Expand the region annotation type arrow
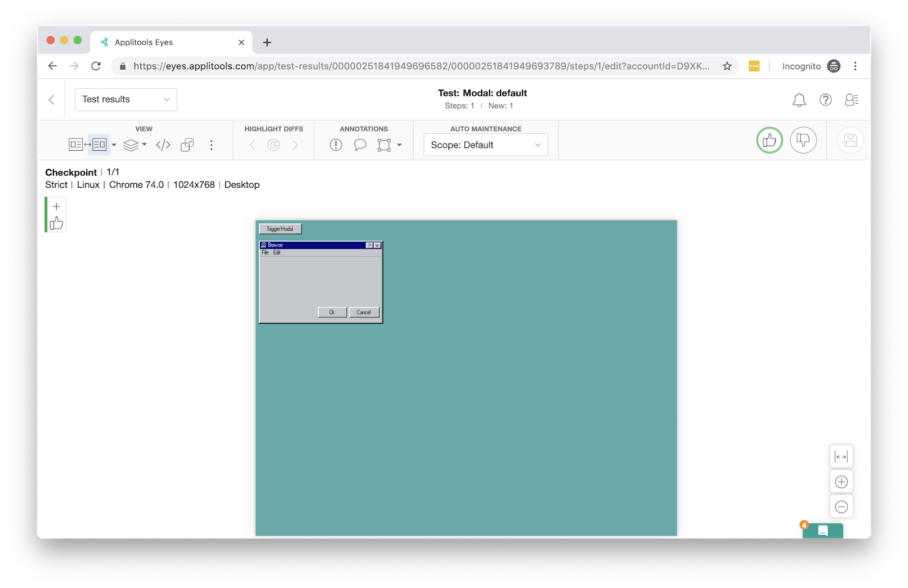 click(x=400, y=145)
